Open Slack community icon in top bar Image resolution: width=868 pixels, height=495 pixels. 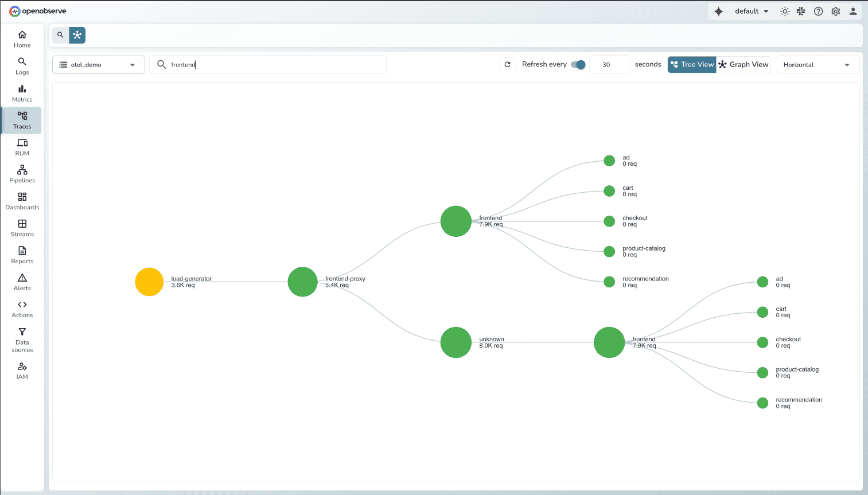(x=801, y=11)
